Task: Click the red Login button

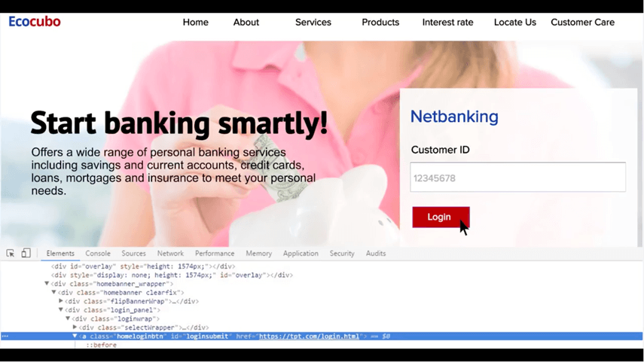Action: [x=441, y=217]
